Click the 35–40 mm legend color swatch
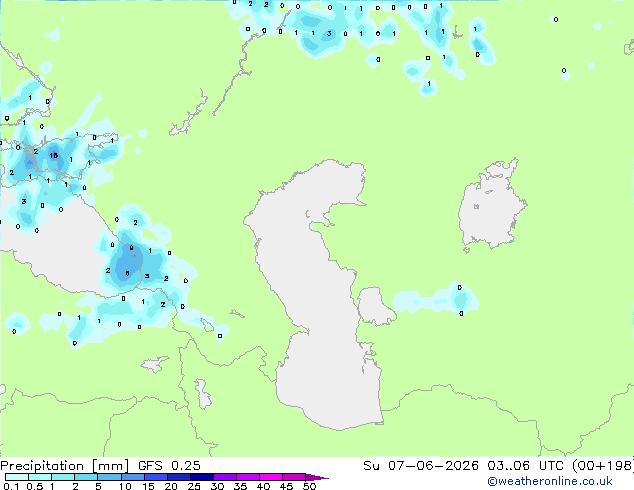634x490 pixels. click(247, 477)
